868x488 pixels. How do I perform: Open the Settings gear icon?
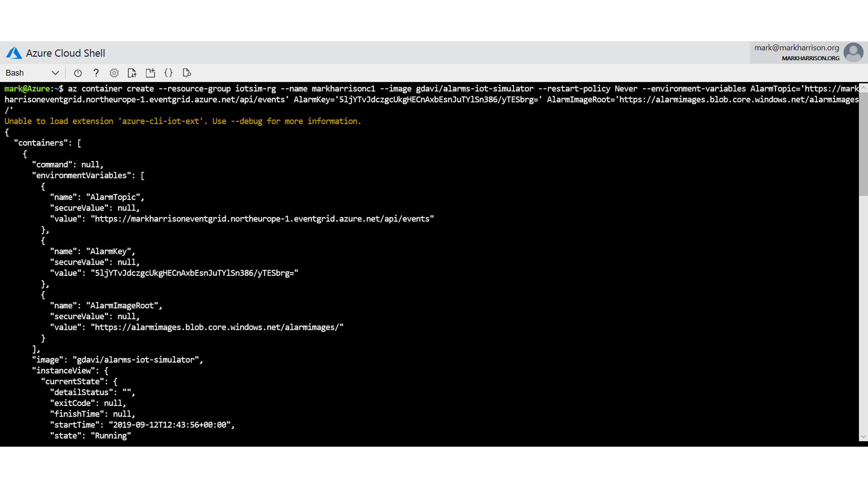[114, 73]
